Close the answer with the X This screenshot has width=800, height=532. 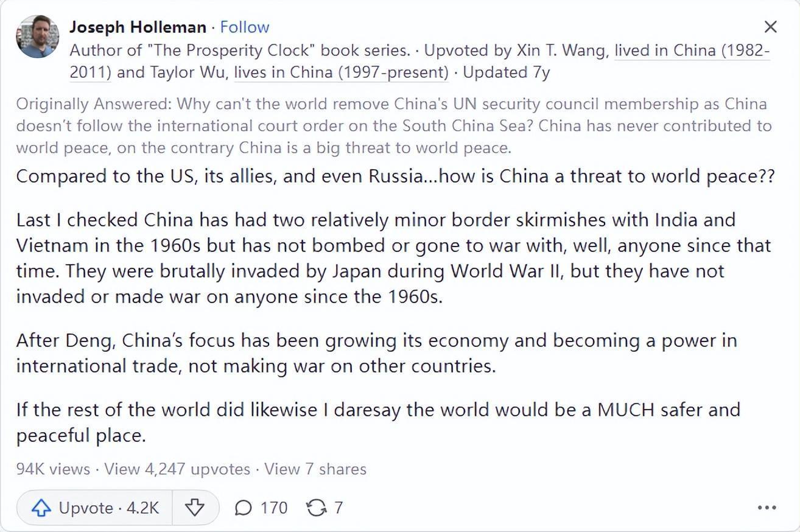coord(770,27)
